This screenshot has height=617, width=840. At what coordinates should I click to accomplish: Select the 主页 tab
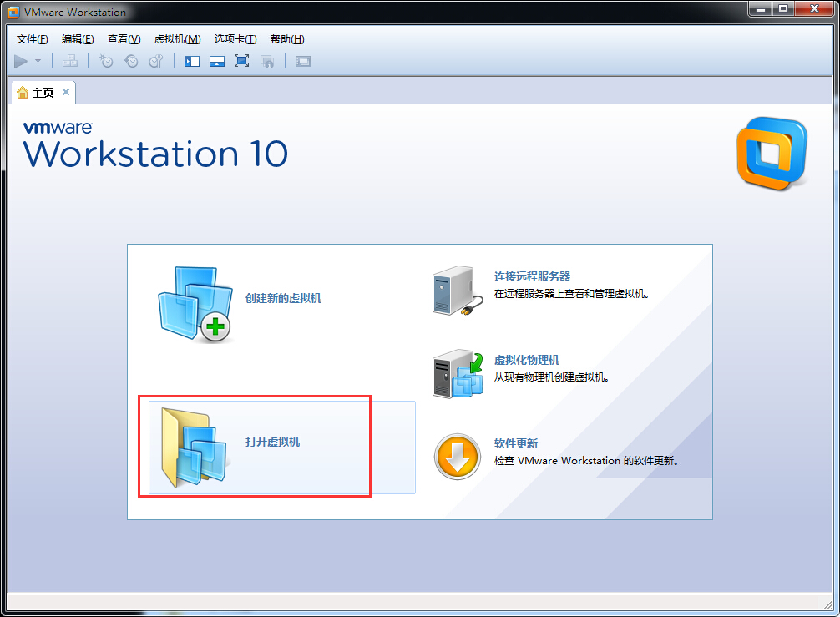[43, 94]
